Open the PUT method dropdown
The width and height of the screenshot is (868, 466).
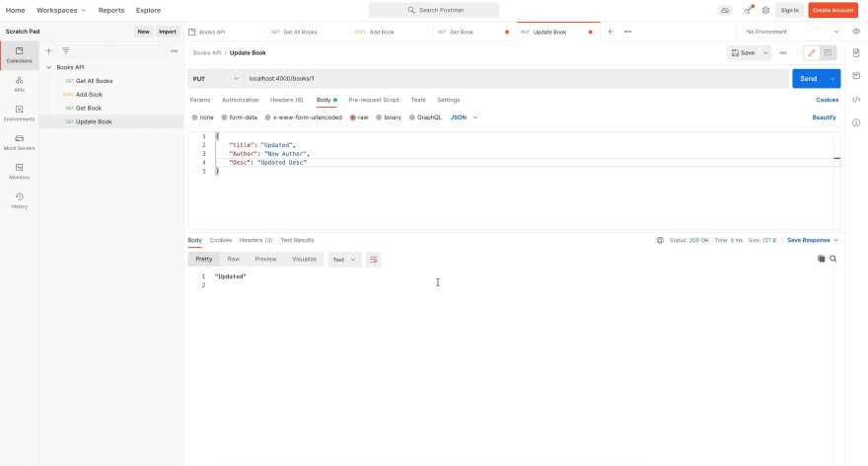(216, 79)
